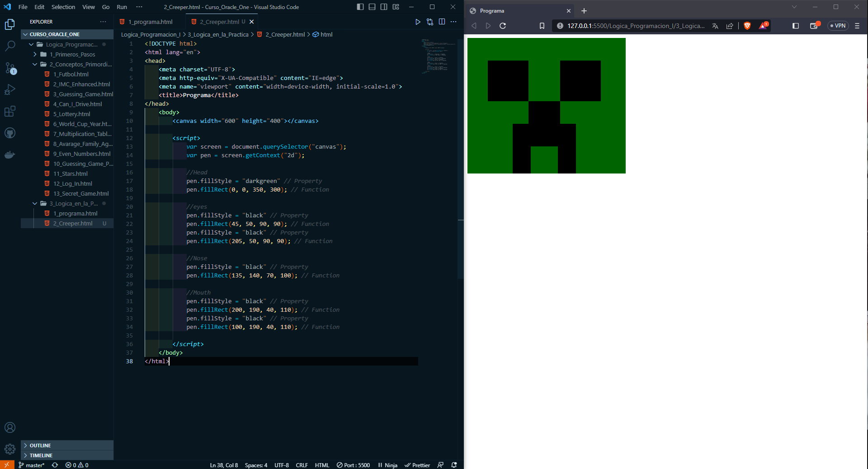868x469 pixels.
Task: Run the file with play button
Action: 418,22
